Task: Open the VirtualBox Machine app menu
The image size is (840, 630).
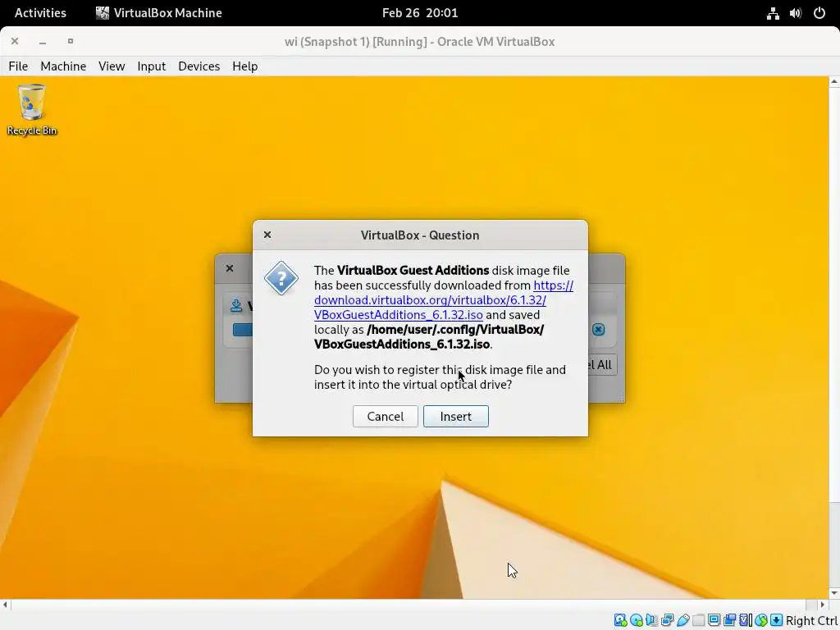Action: tap(158, 13)
